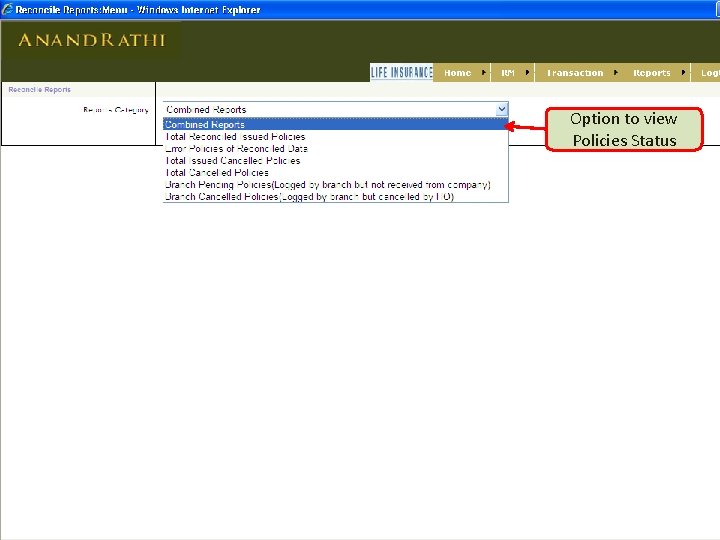Select Combined Reports in the dropdown list
This screenshot has height=540, width=720.
click(336, 124)
